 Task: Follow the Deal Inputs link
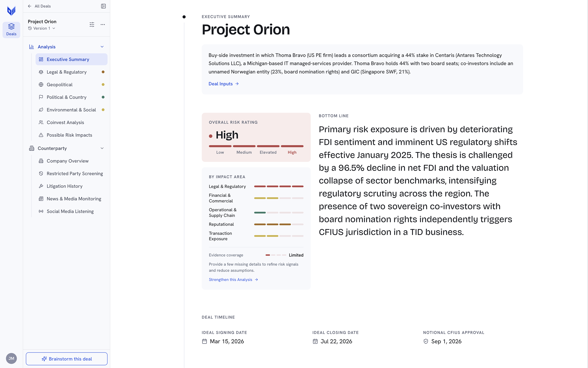[223, 84]
